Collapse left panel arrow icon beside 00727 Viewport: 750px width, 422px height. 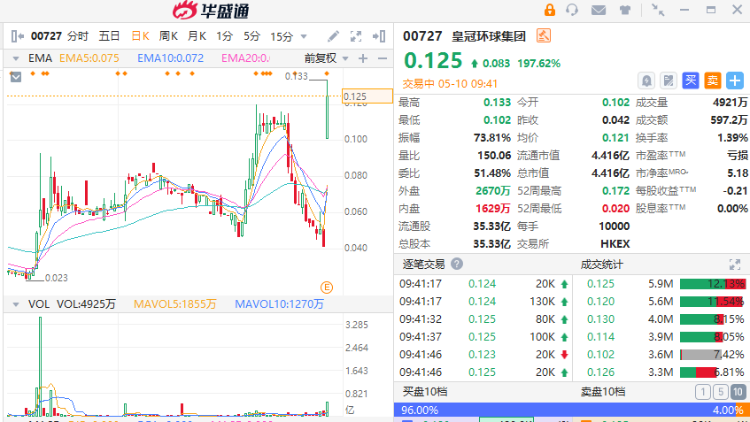pos(18,36)
